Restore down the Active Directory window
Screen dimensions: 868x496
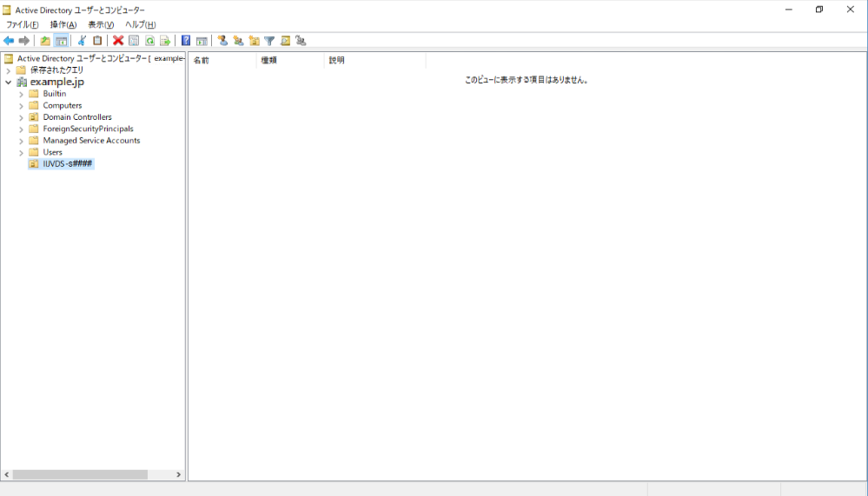coord(819,10)
